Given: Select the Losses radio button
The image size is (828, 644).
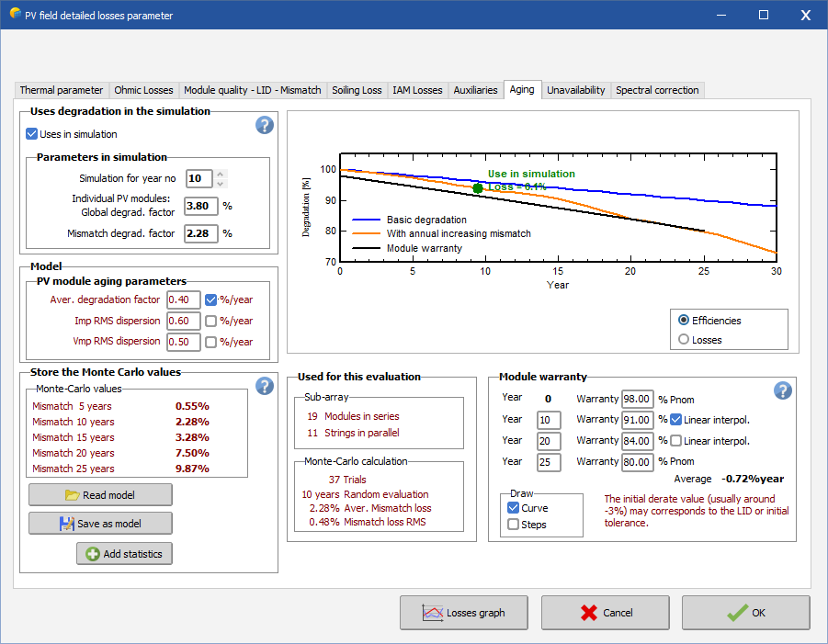Looking at the screenshot, I should 684,339.
